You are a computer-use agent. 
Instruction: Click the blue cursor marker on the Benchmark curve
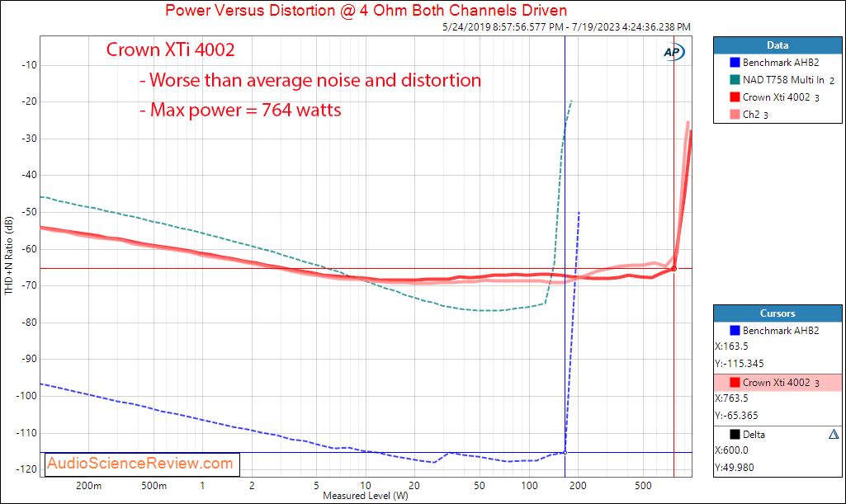tap(565, 452)
